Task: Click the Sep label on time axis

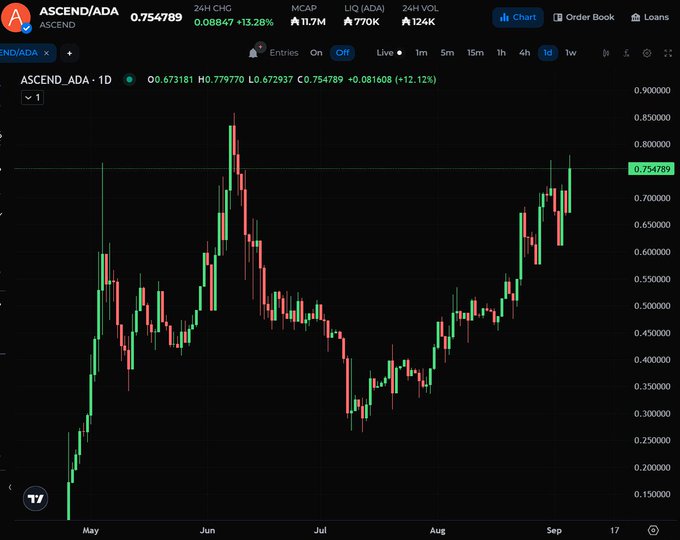Action: (x=554, y=530)
